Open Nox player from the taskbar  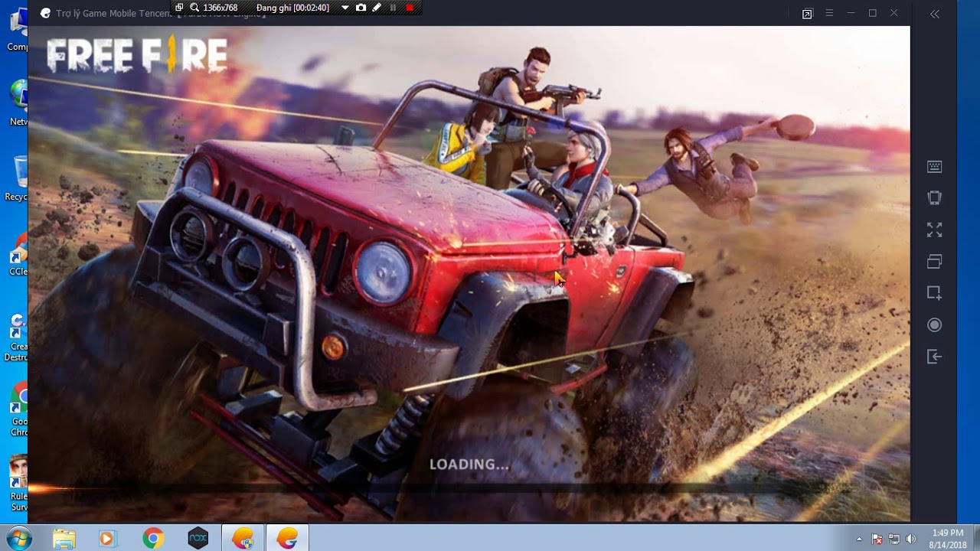(x=198, y=539)
